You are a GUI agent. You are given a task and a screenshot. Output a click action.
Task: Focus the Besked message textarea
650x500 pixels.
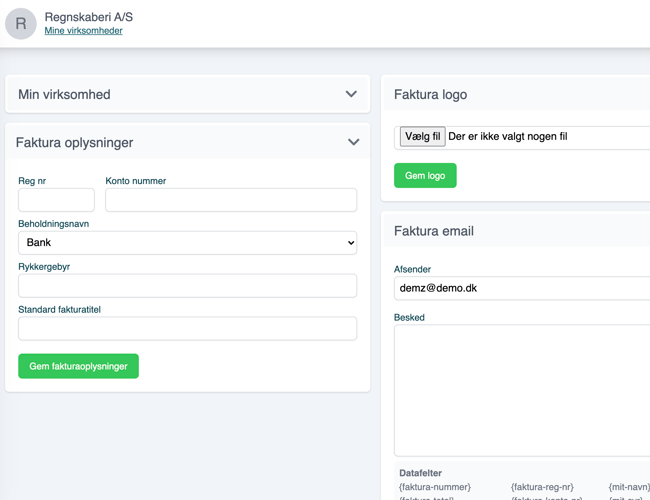[x=522, y=390]
